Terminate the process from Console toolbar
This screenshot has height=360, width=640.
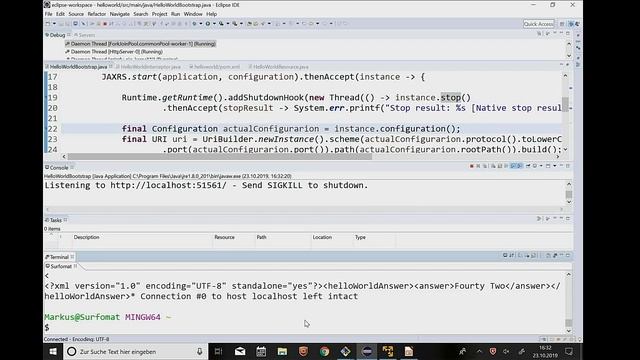tap(471, 166)
